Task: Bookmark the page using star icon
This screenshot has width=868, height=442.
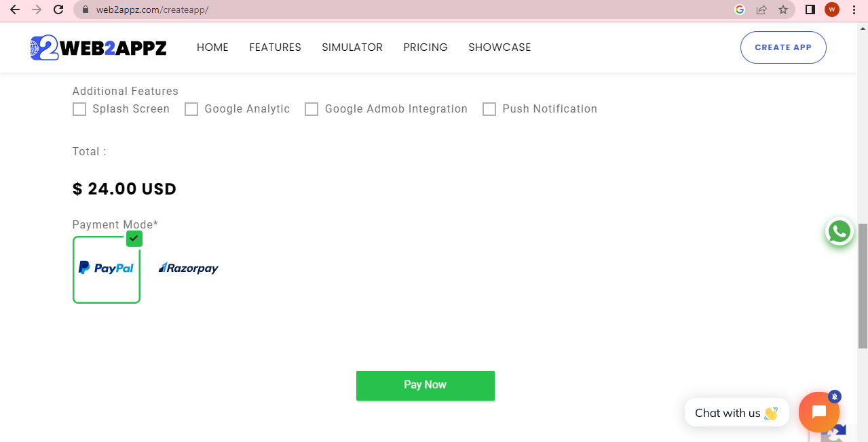Action: click(784, 10)
